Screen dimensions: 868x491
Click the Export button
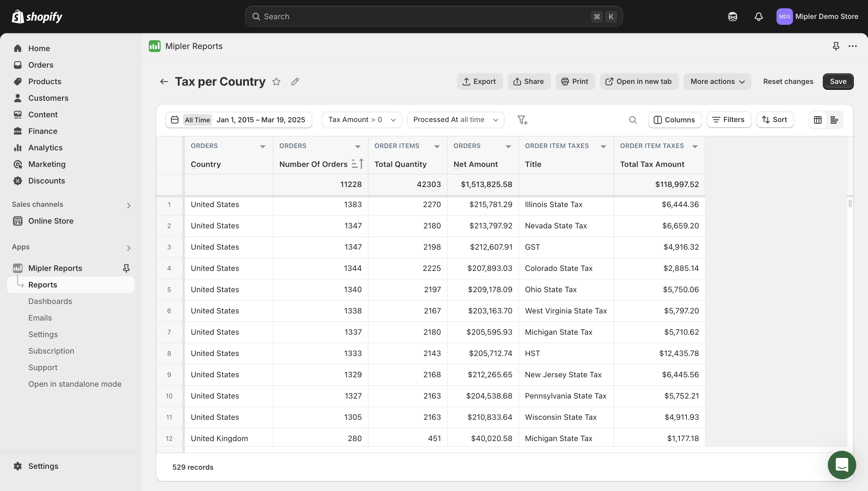[x=479, y=82]
